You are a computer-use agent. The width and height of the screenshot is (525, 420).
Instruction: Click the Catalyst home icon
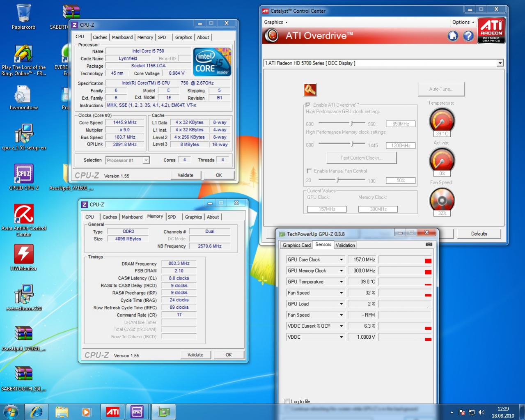coord(452,36)
